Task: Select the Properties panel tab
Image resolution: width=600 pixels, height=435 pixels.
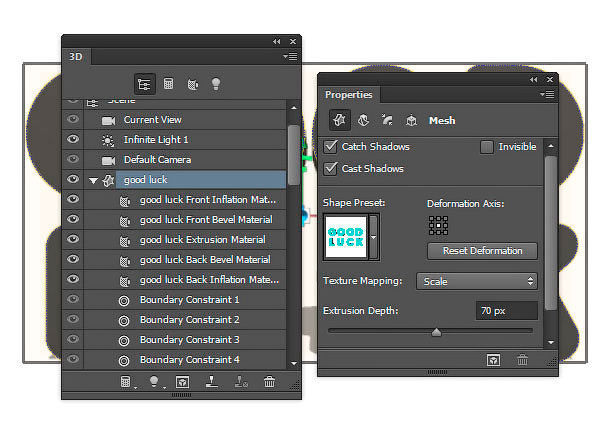Action: (x=349, y=94)
